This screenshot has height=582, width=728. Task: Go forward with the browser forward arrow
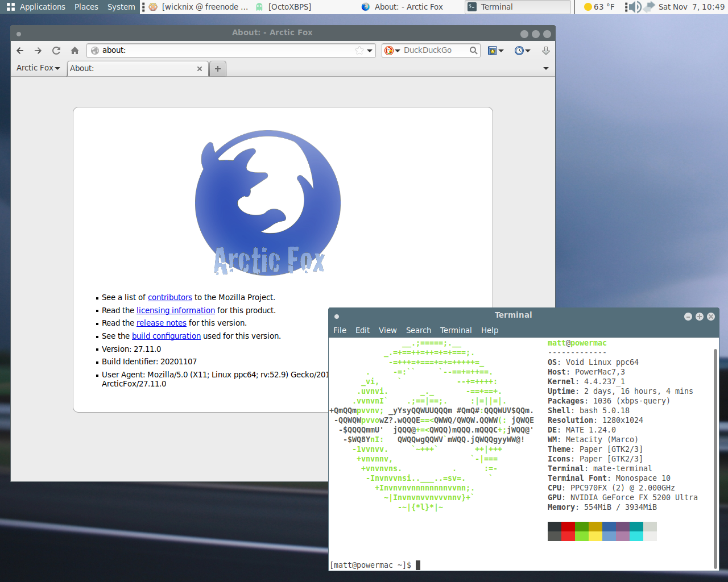[38, 51]
